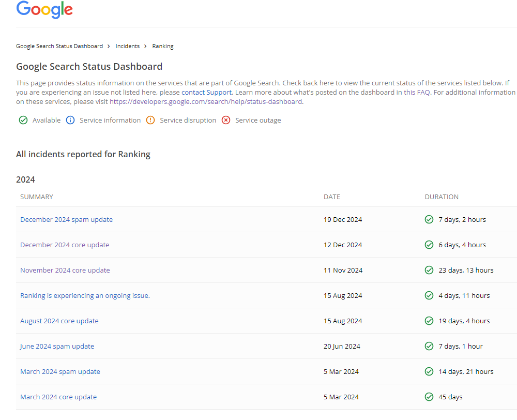Click the 7 days, 1 hour duration

461,346
